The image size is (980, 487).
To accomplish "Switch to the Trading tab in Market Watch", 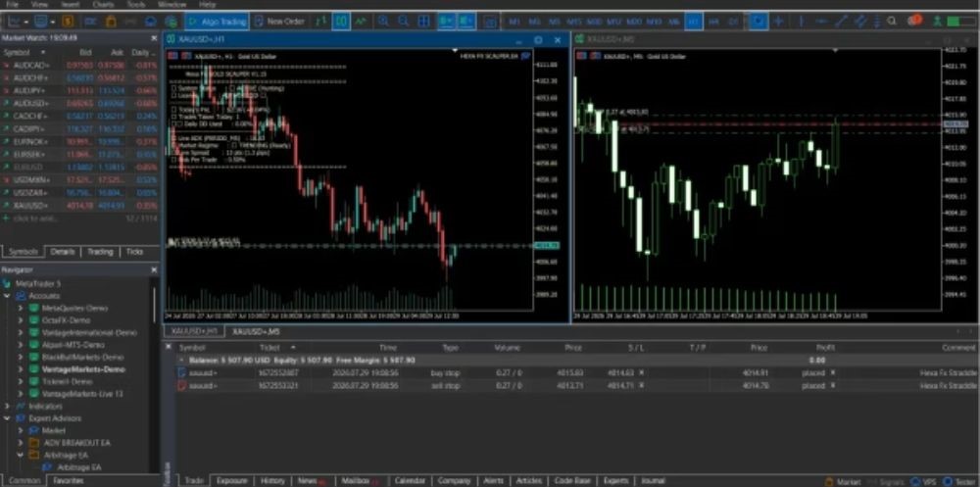I will click(100, 251).
